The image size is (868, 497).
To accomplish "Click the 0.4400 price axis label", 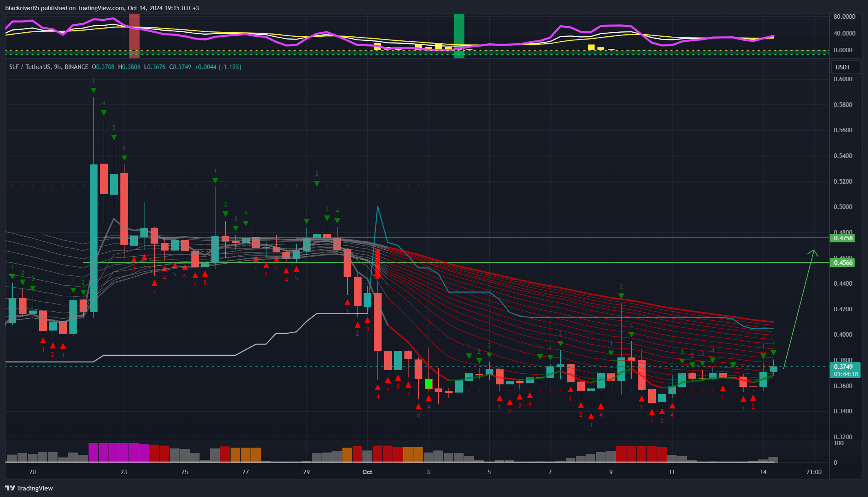I will pos(843,284).
